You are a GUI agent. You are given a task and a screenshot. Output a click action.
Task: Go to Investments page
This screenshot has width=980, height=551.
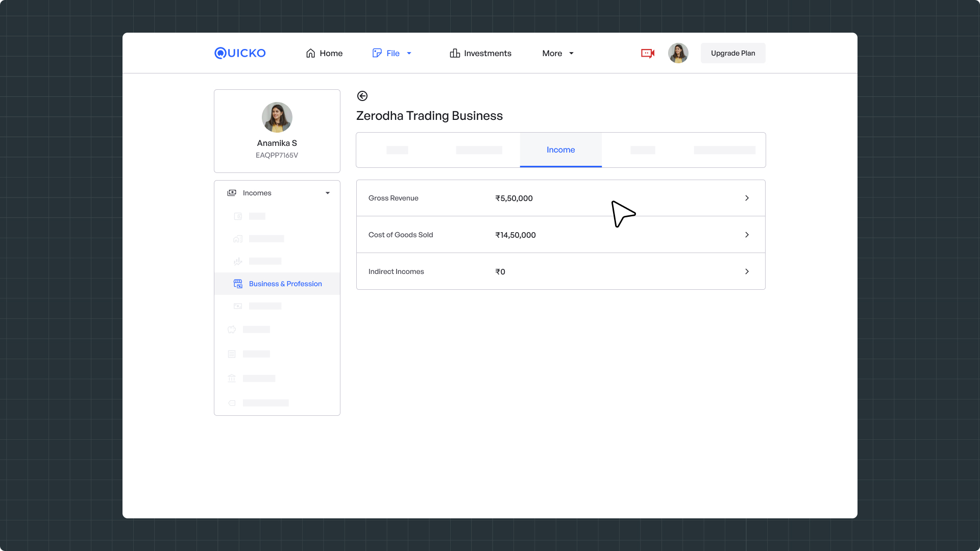(480, 53)
